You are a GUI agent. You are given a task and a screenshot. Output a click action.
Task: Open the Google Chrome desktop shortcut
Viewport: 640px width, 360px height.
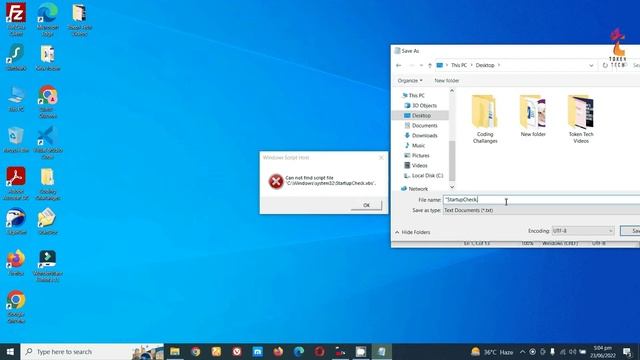[16, 306]
